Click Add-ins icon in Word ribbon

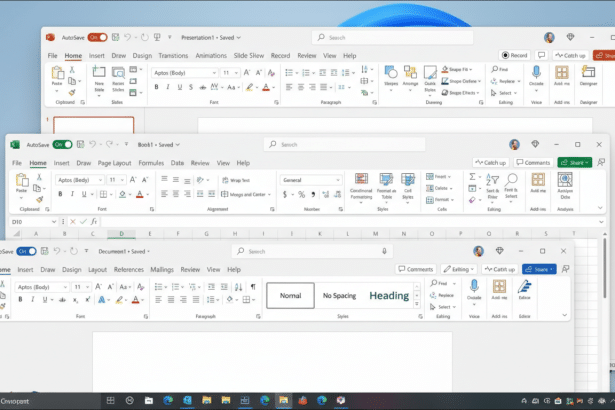tap(499, 287)
